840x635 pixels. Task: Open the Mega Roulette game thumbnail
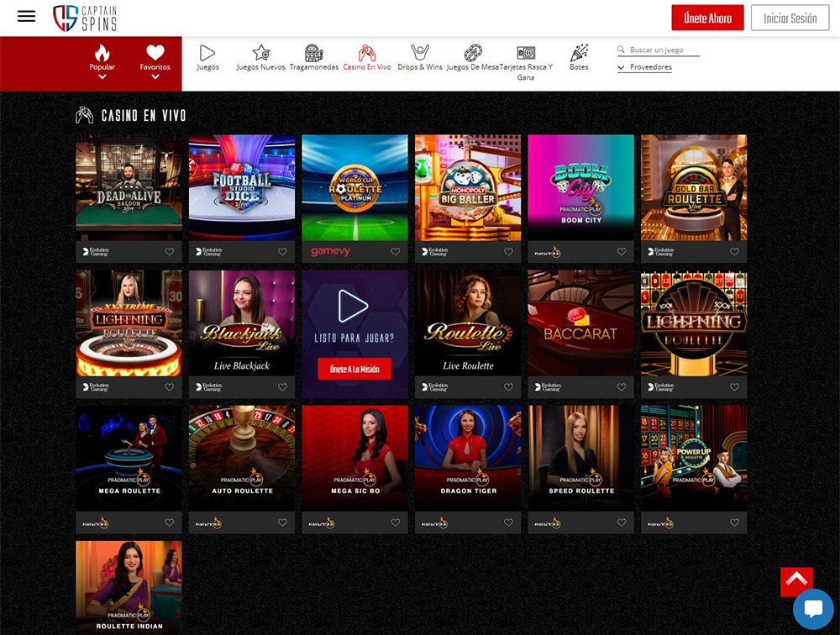click(129, 459)
